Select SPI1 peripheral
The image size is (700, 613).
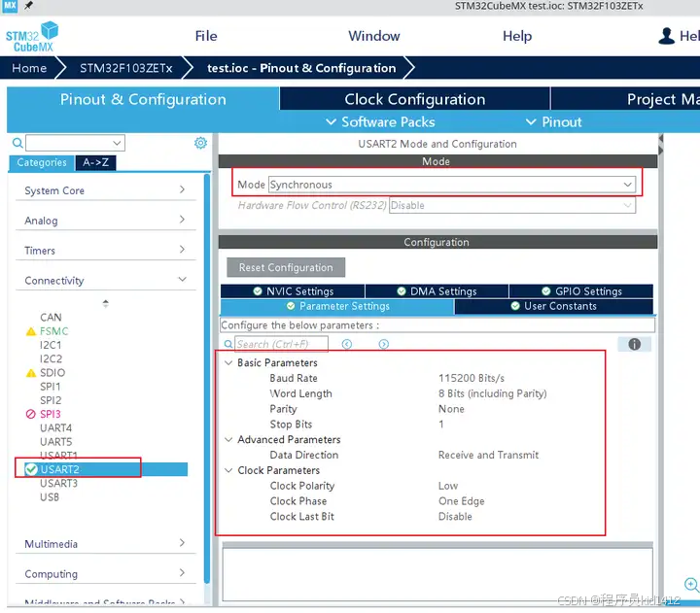pos(50,387)
